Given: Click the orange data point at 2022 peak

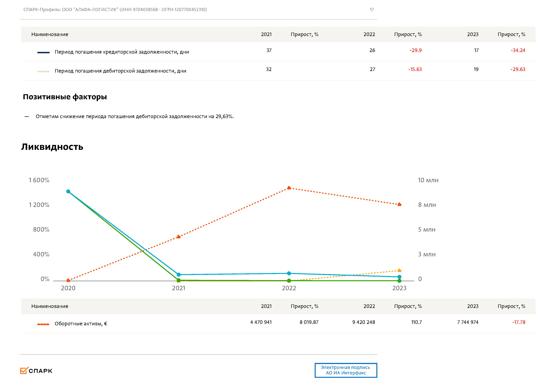Looking at the screenshot, I should pos(289,188).
